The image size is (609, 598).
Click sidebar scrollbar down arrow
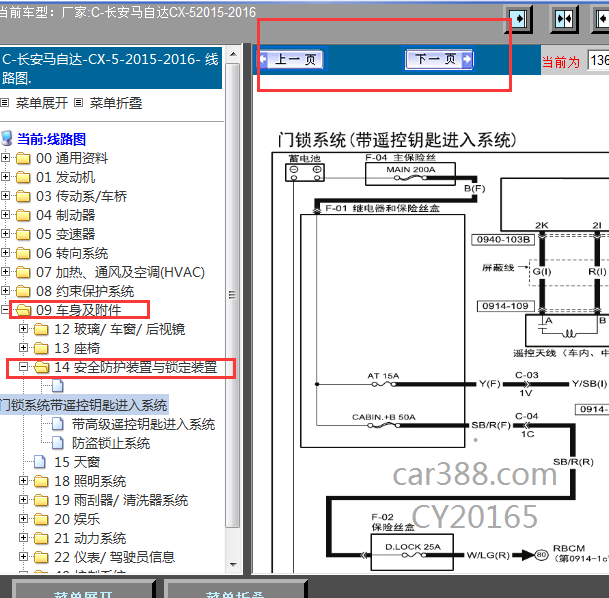(233, 565)
